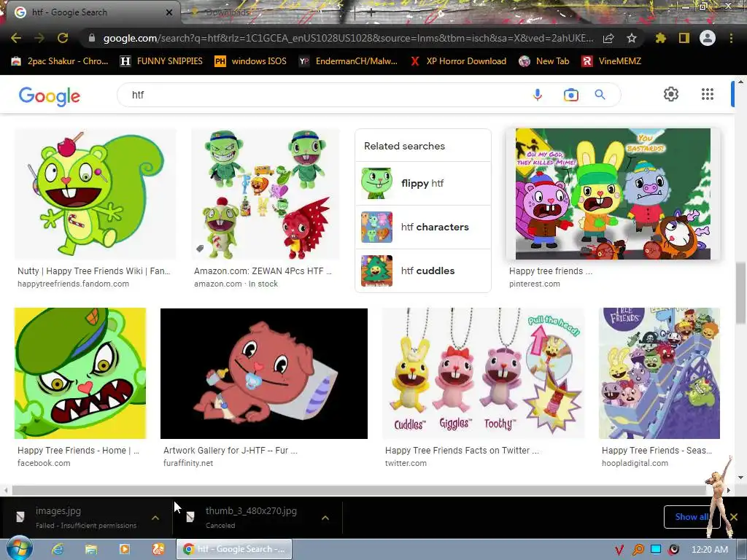Click the scroll up arrow
This screenshot has width=747, height=560.
click(741, 82)
